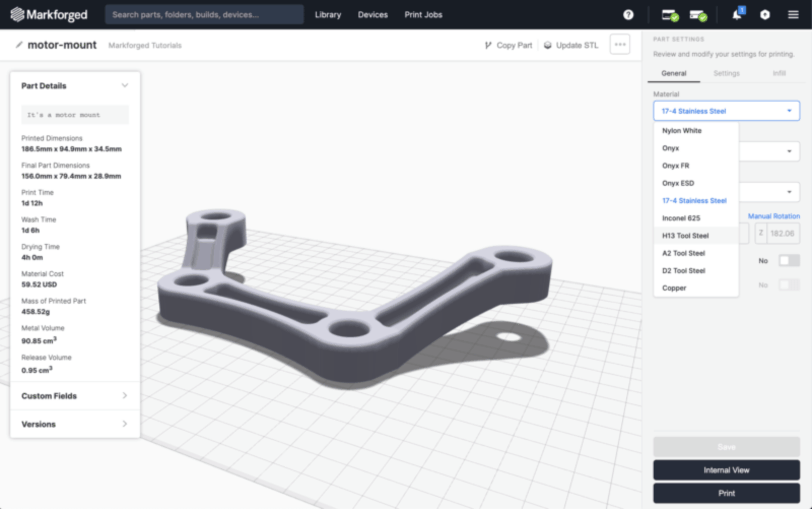Enable the second No toggle switch

click(x=789, y=285)
